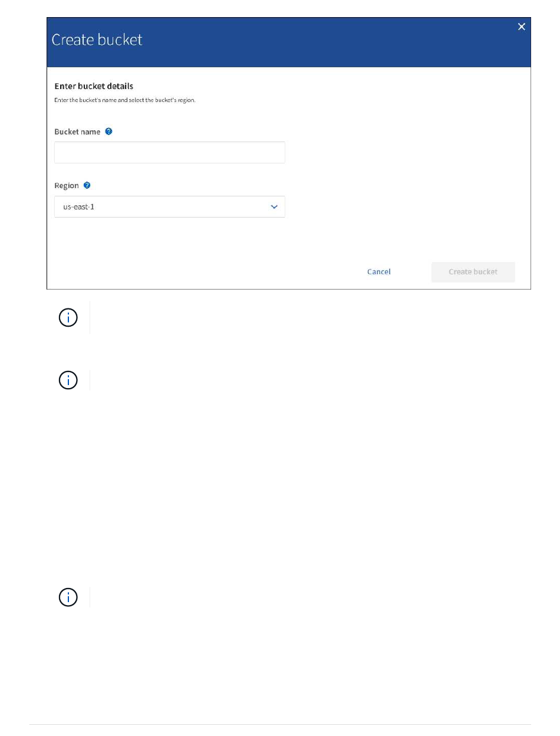Expand the Region dropdown chevron arrow
Viewport: 560px width, 736px height.
click(274, 207)
